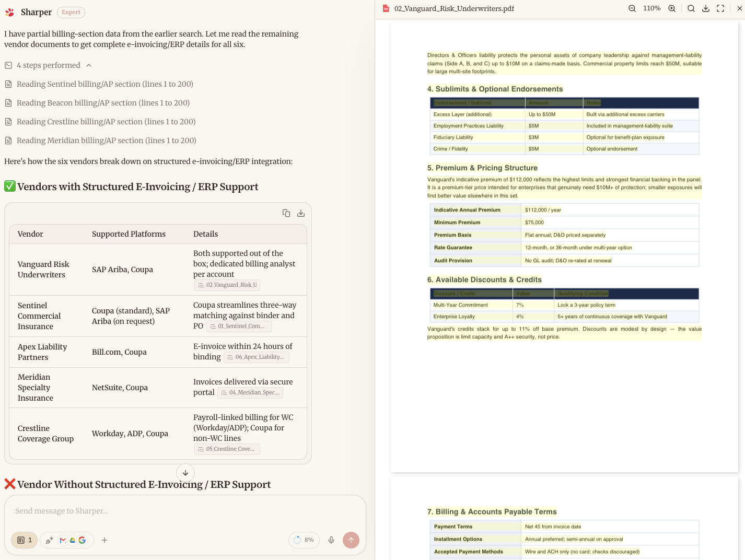Click the Supported Platforms column header
Image resolution: width=745 pixels, height=560 pixels.
(129, 234)
